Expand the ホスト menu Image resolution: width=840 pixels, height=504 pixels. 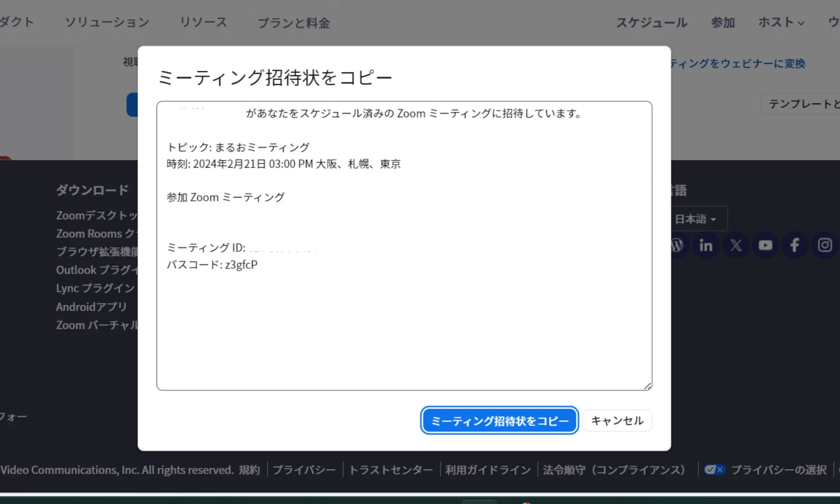click(781, 22)
